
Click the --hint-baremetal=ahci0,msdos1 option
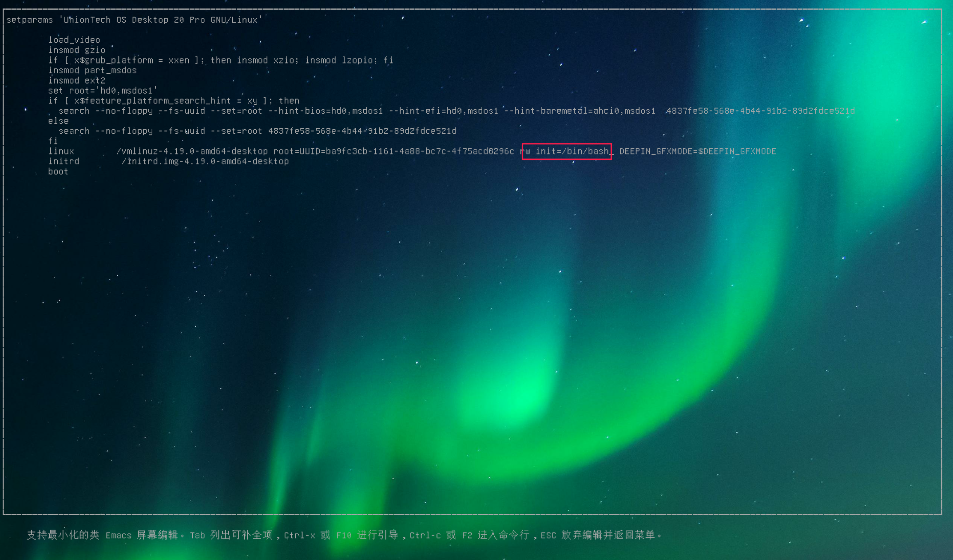580,111
